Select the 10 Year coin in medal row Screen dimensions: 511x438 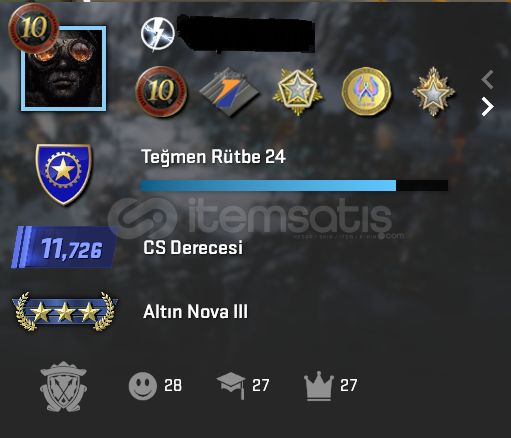pyautogui.click(x=161, y=92)
